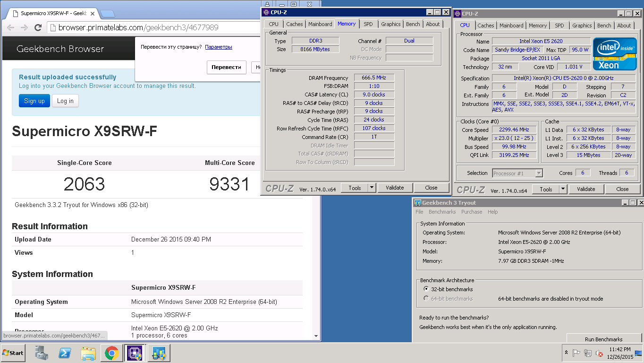Open Caches tab in Memory CPU-Z window
This screenshot has height=363, width=644.
(295, 24)
